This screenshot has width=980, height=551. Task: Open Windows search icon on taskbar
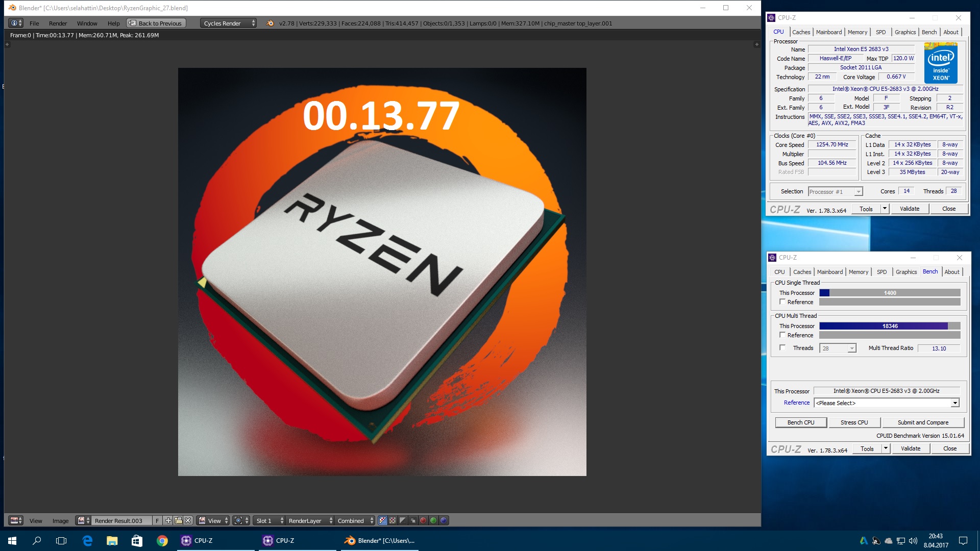(x=37, y=541)
